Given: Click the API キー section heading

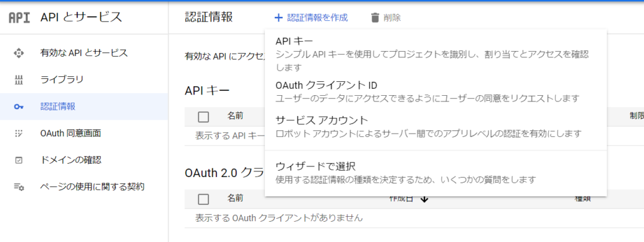Looking at the screenshot, I should 207,91.
